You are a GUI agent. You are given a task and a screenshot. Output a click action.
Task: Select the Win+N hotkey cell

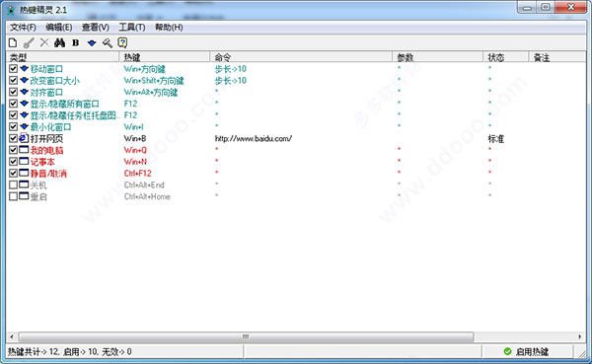135,162
